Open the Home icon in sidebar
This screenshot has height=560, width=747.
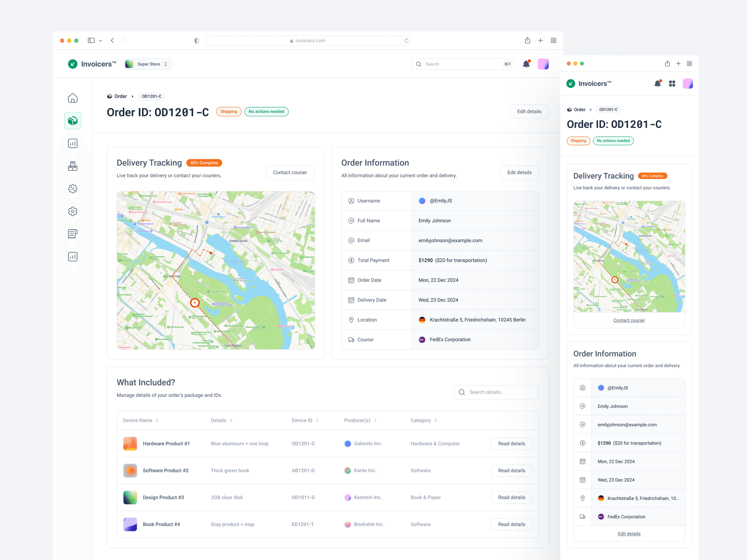(73, 98)
